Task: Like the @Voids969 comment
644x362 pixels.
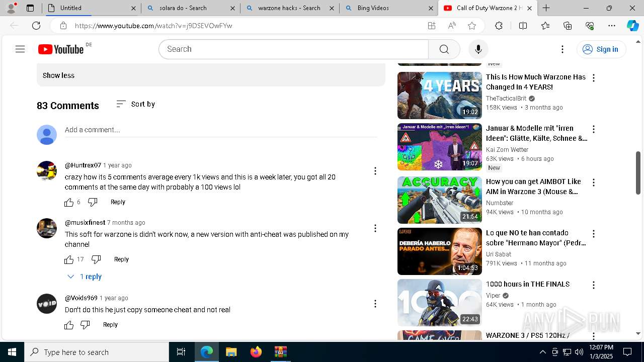Action: (69, 325)
